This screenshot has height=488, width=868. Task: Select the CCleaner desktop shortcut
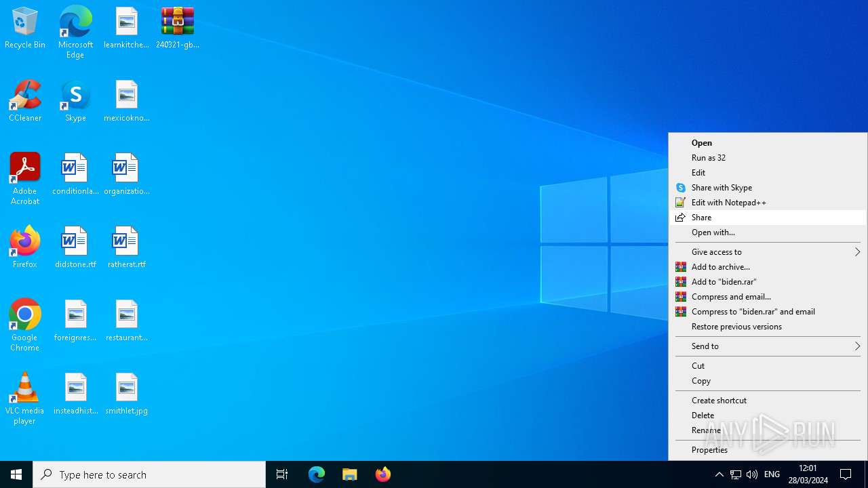(x=25, y=102)
